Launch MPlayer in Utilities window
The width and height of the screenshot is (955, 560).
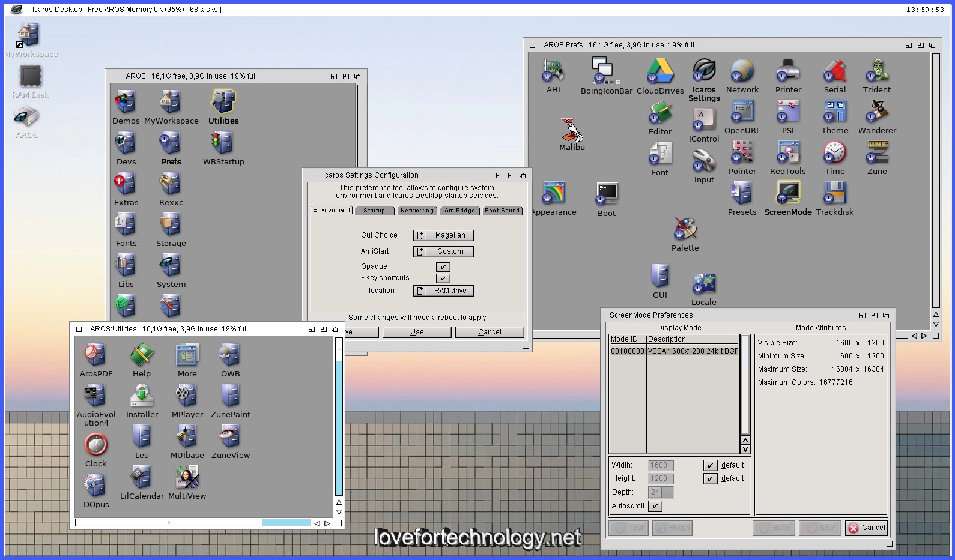(187, 396)
